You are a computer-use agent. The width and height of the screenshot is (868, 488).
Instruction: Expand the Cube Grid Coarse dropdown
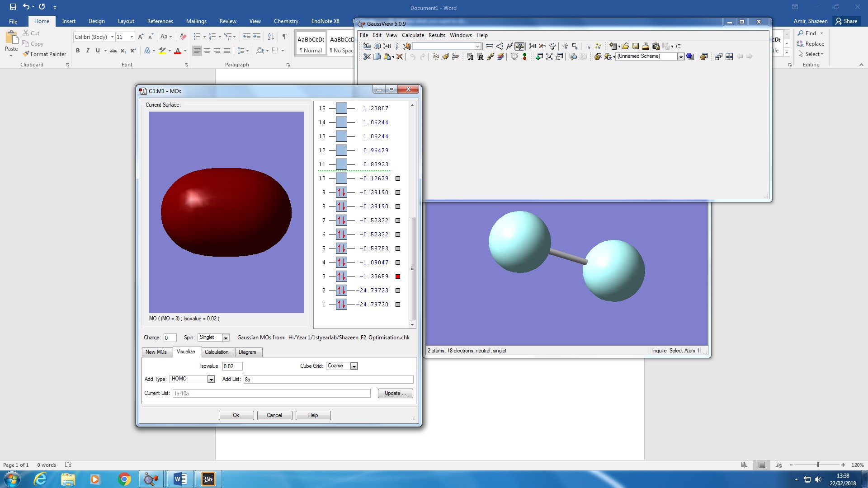(x=354, y=366)
